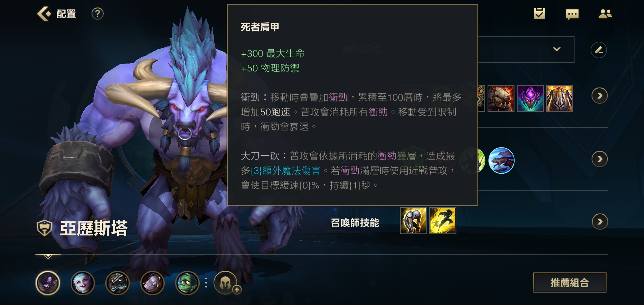
Task: Expand the 召喚師技能 row arrow
Action: [600, 222]
